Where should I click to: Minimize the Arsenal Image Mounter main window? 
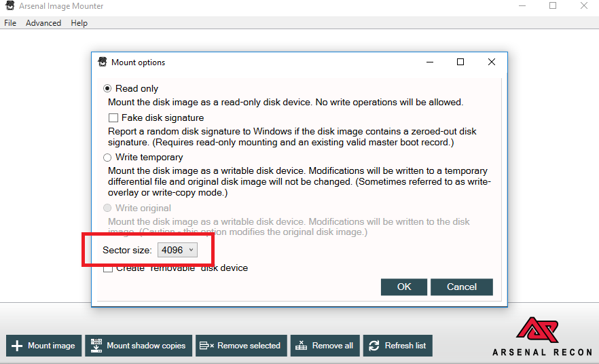click(522, 5)
